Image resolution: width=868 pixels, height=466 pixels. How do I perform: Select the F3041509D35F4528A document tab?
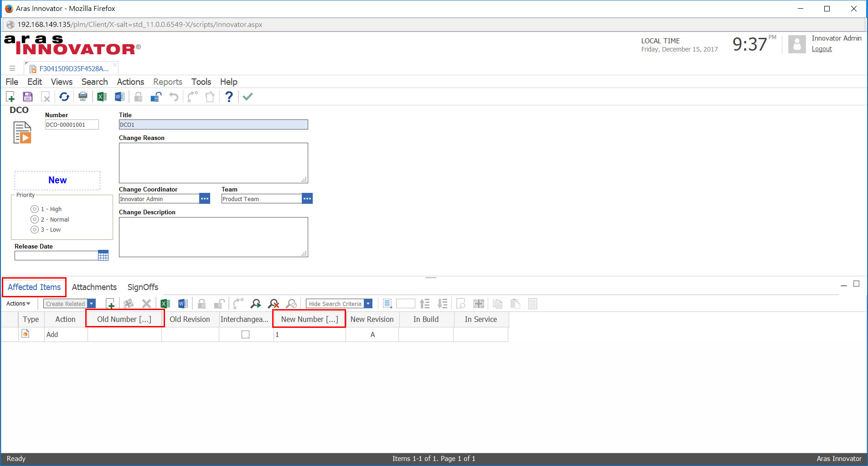click(x=71, y=69)
